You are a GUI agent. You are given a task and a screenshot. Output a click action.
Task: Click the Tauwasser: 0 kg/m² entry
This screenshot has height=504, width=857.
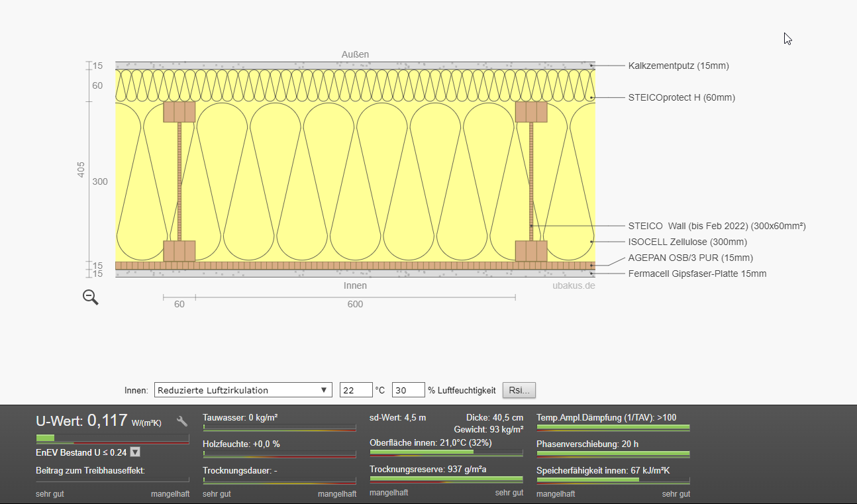pyautogui.click(x=240, y=417)
